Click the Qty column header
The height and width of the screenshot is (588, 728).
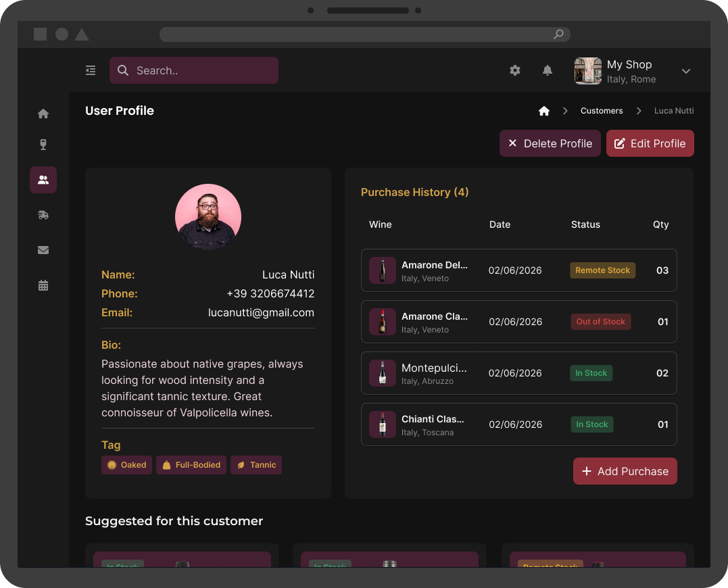point(660,224)
